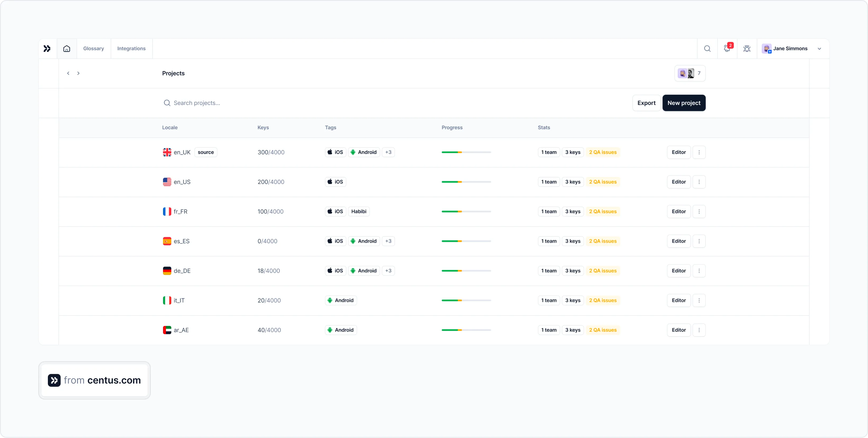
Task: Switch to the Glossary tab
Action: (x=93, y=48)
